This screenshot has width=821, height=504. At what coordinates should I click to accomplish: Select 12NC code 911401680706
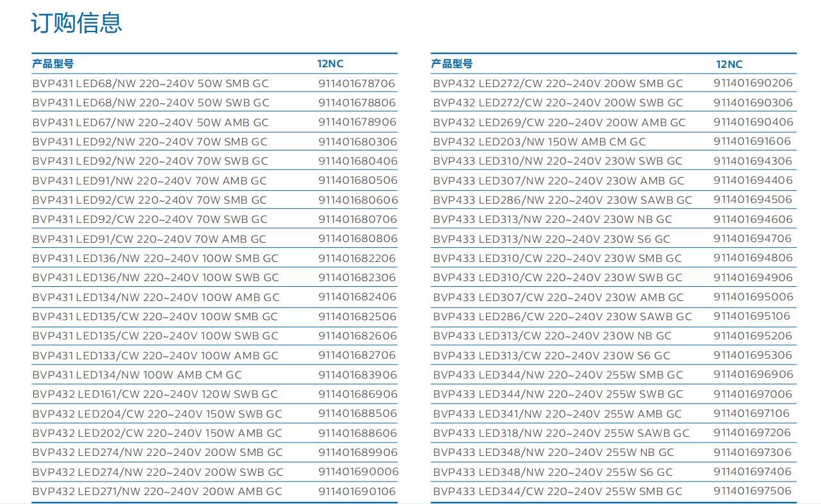point(357,219)
